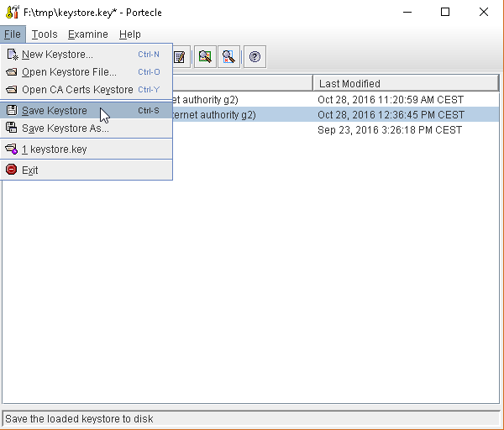
Task: Open Help via the question mark toolbar icon
Action: 255,57
